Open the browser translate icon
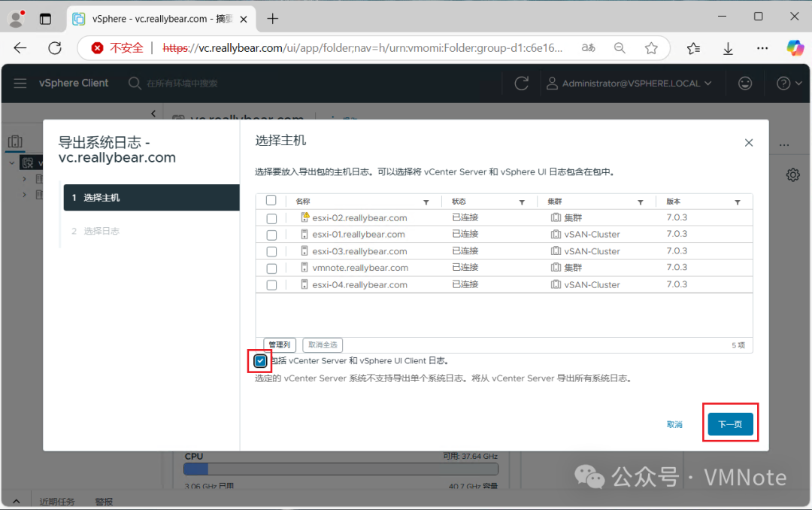Viewport: 812px width, 510px height. click(x=588, y=48)
